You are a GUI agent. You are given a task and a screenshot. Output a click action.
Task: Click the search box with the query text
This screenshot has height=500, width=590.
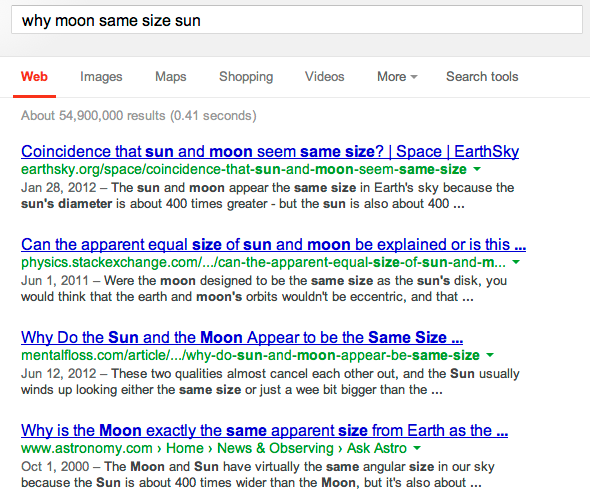click(297, 20)
